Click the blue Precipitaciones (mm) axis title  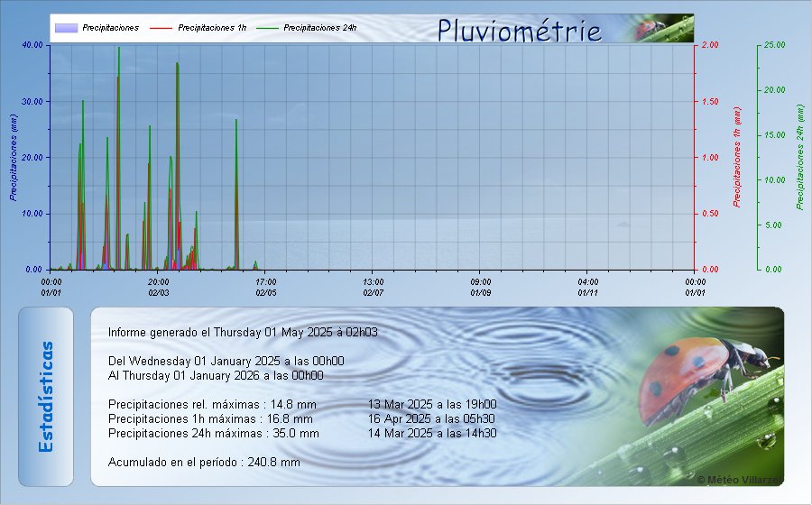(14, 157)
